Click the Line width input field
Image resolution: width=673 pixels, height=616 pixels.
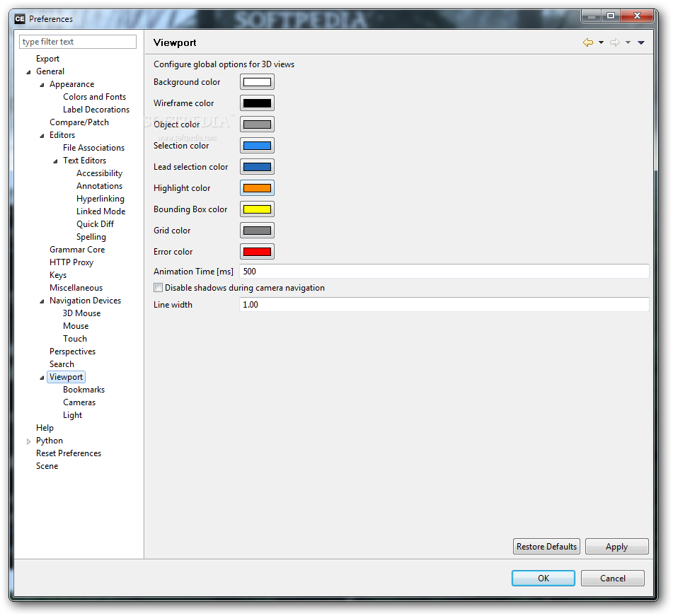point(444,305)
